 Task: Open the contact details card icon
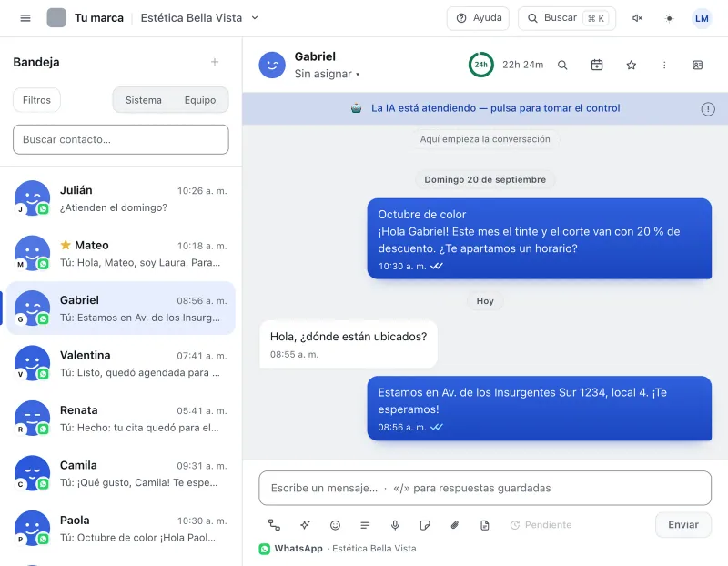pos(697,65)
